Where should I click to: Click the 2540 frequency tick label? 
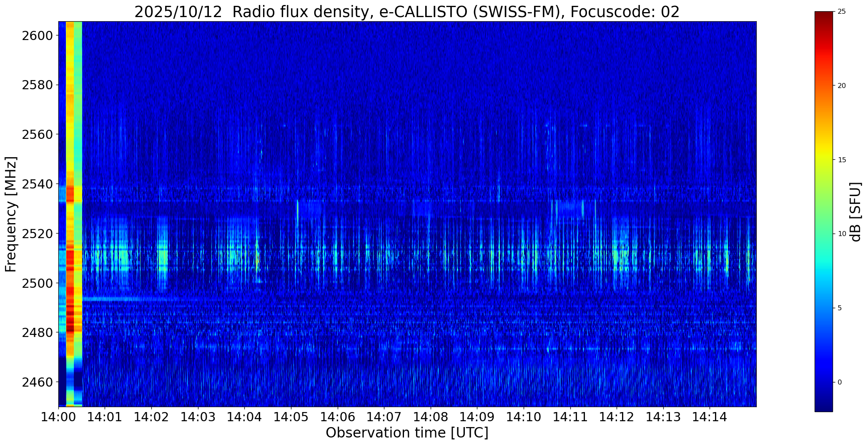pos(38,184)
